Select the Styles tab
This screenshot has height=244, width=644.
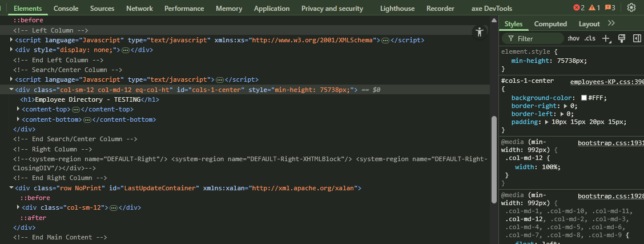point(513,24)
